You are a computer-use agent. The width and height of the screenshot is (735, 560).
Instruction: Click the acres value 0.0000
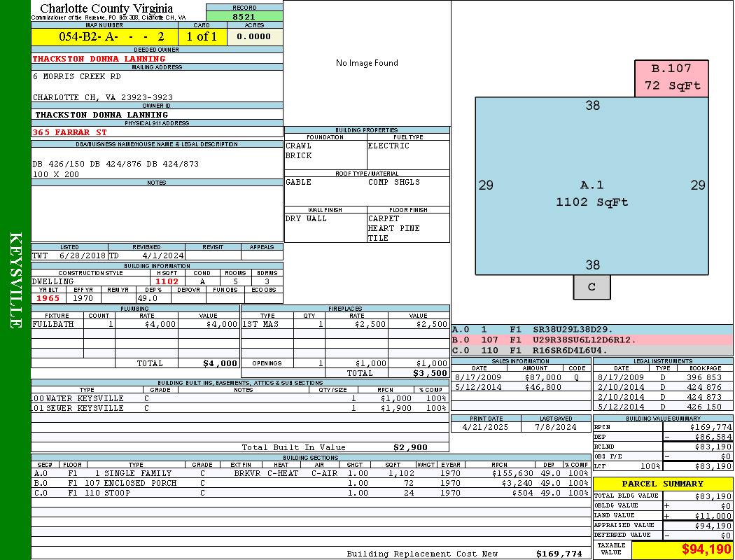point(253,36)
